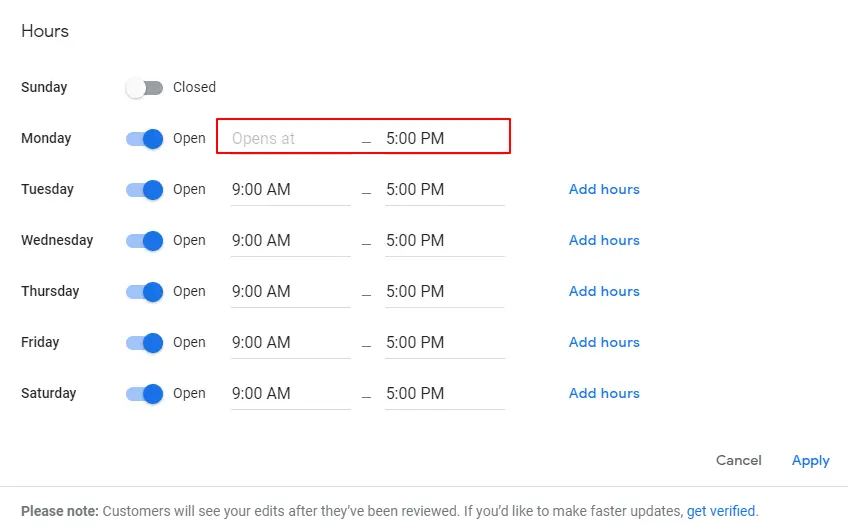Open Monday closing time 5:00 PM dropdown
The height and width of the screenshot is (531, 848).
[x=444, y=139]
